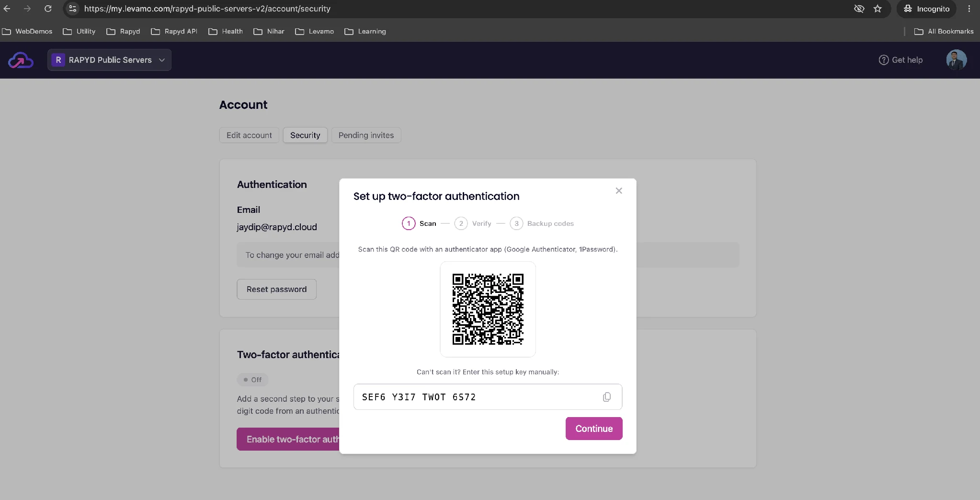
Task: Click the jaydip@rapyd.cloud email text
Action: (277, 227)
